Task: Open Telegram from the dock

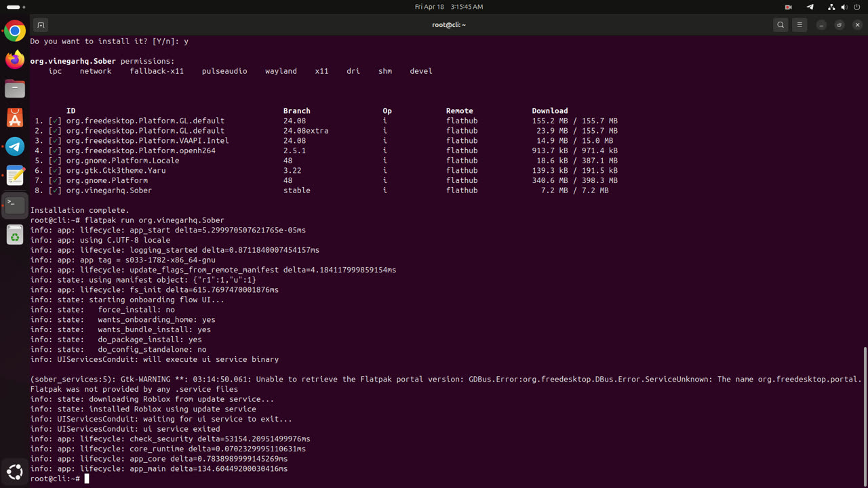Action: tap(15, 146)
